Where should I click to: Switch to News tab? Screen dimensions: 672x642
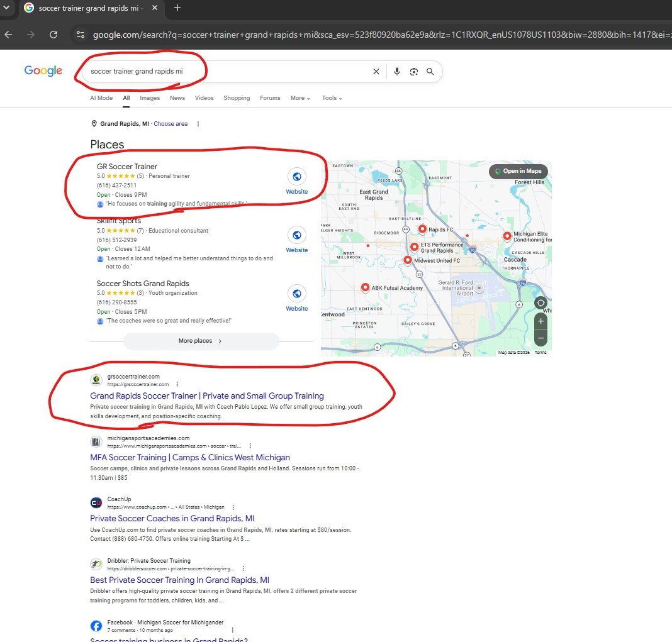pyautogui.click(x=177, y=98)
